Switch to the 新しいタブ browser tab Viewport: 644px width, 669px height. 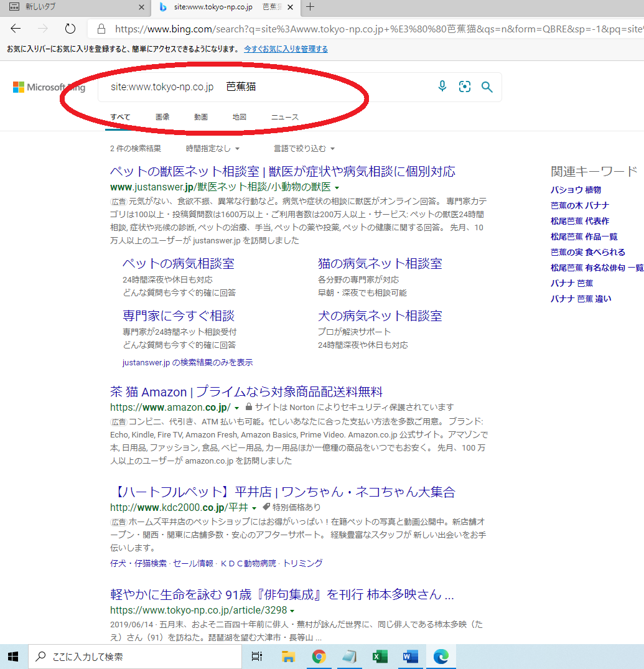pos(75,7)
